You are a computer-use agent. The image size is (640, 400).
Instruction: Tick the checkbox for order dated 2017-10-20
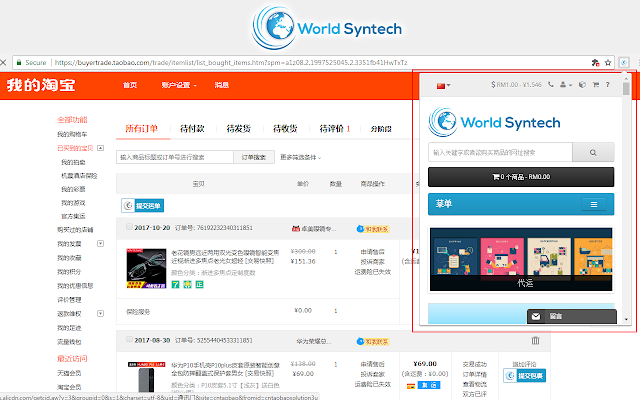tap(129, 227)
